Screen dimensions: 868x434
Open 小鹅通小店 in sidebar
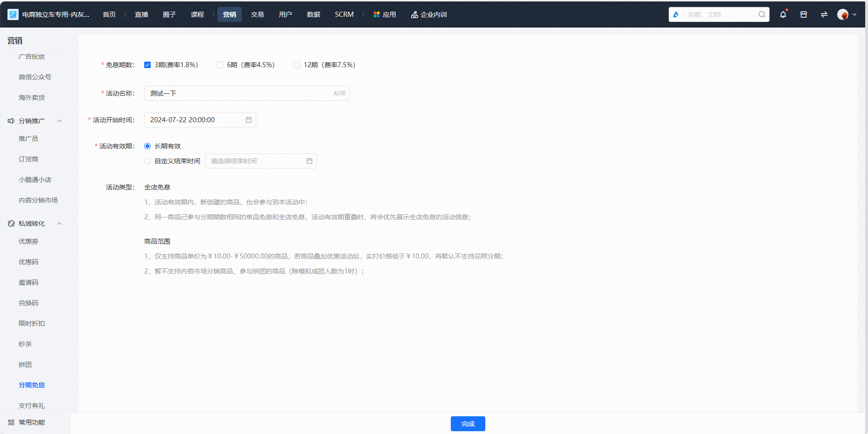pyautogui.click(x=35, y=180)
